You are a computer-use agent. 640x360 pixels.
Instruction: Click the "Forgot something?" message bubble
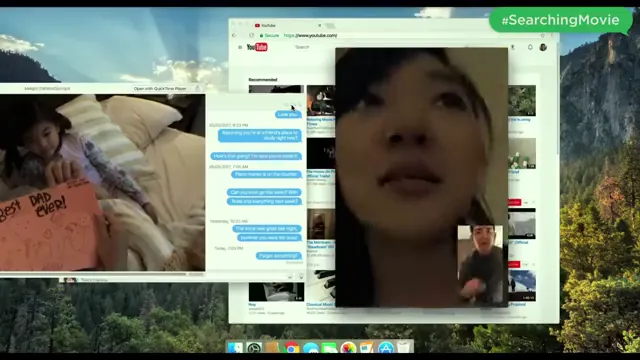(x=279, y=256)
